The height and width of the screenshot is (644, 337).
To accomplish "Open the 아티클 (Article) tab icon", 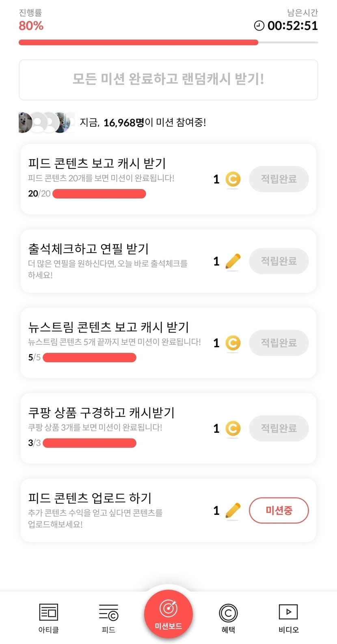I will 49,612.
